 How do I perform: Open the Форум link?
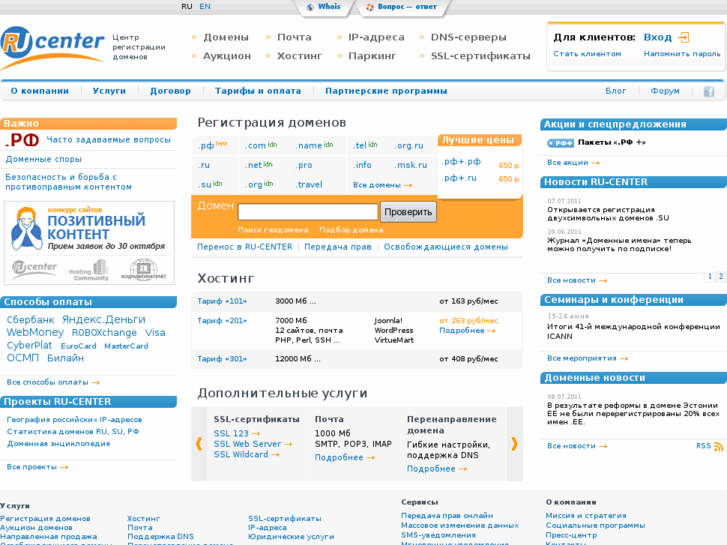tap(665, 91)
